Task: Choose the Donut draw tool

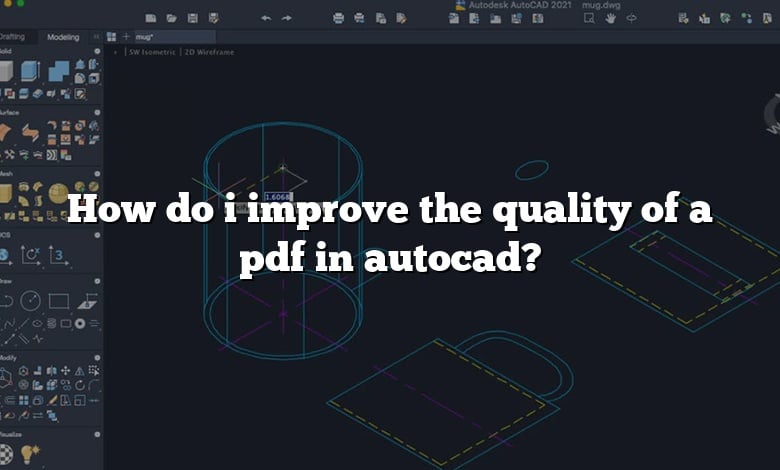Action: (x=80, y=324)
